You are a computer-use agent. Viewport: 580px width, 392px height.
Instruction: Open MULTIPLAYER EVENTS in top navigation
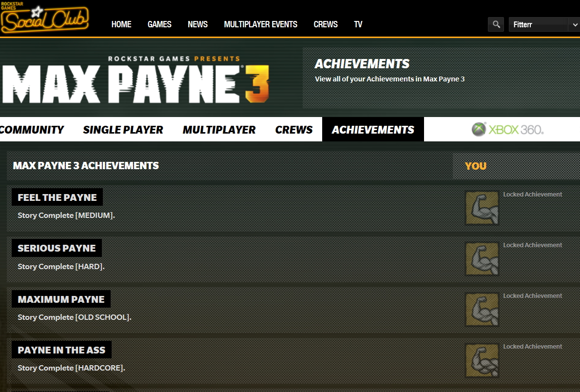pyautogui.click(x=260, y=24)
